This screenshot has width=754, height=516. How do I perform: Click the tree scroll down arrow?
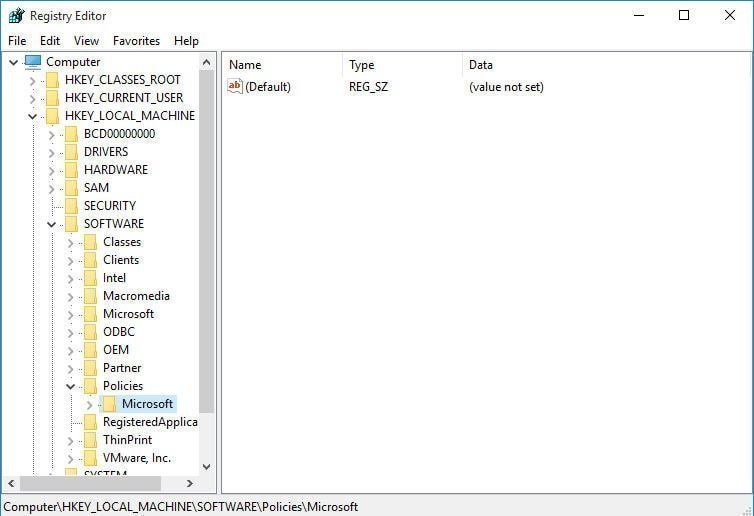[x=207, y=466]
